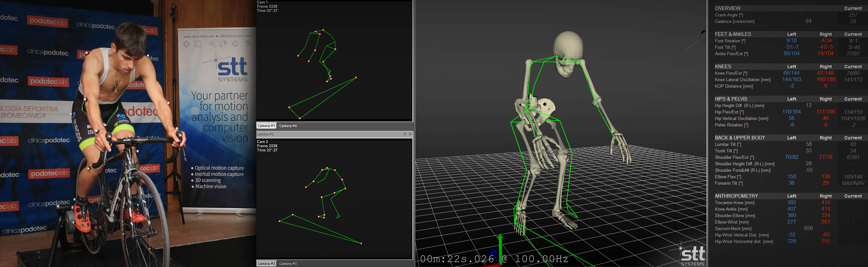This screenshot has height=267, width=868.
Task: Select the camera object in the 3D viewport
Action: [702, 32]
